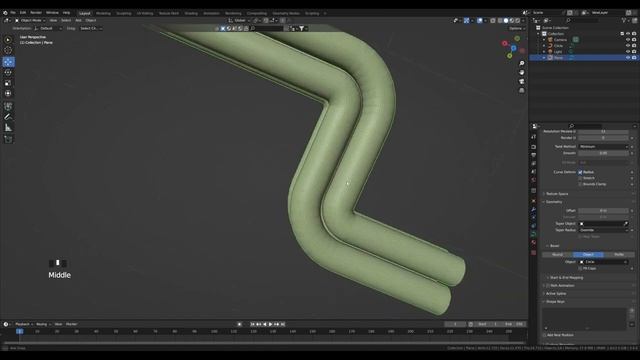Select the Measure tool in the toolbar
640x360 pixels.
8,128
